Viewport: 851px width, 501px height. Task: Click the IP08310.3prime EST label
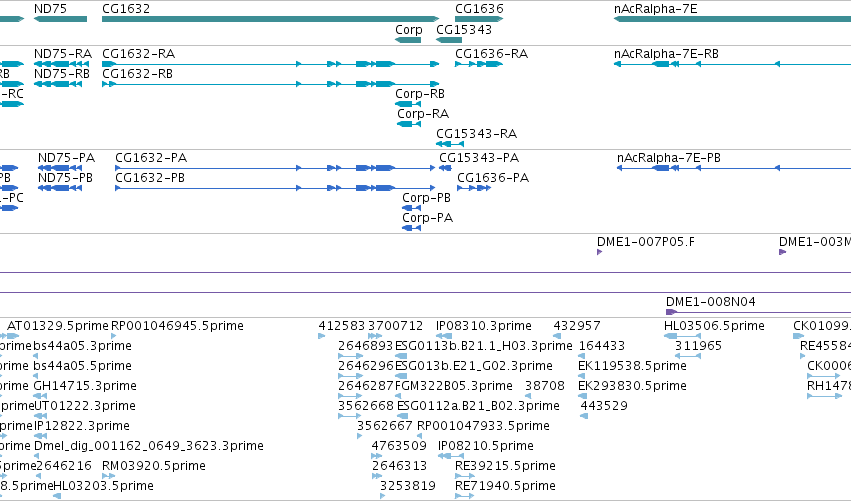(484, 326)
